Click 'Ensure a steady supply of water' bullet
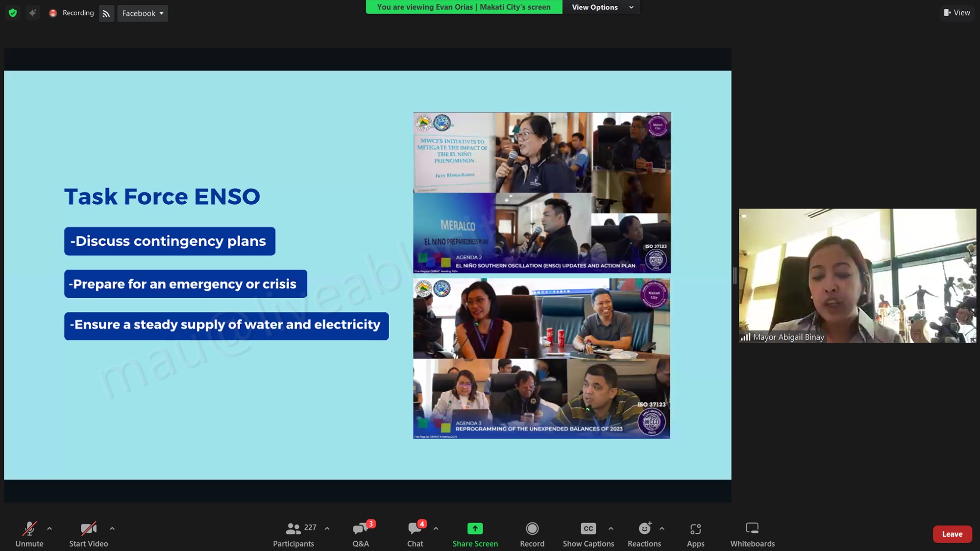Screen dimensions: 980x551 coord(226,326)
